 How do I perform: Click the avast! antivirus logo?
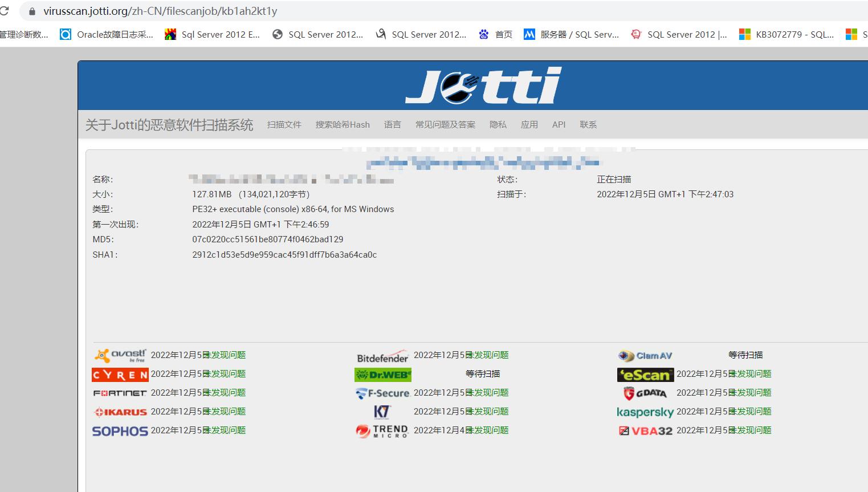pos(120,355)
